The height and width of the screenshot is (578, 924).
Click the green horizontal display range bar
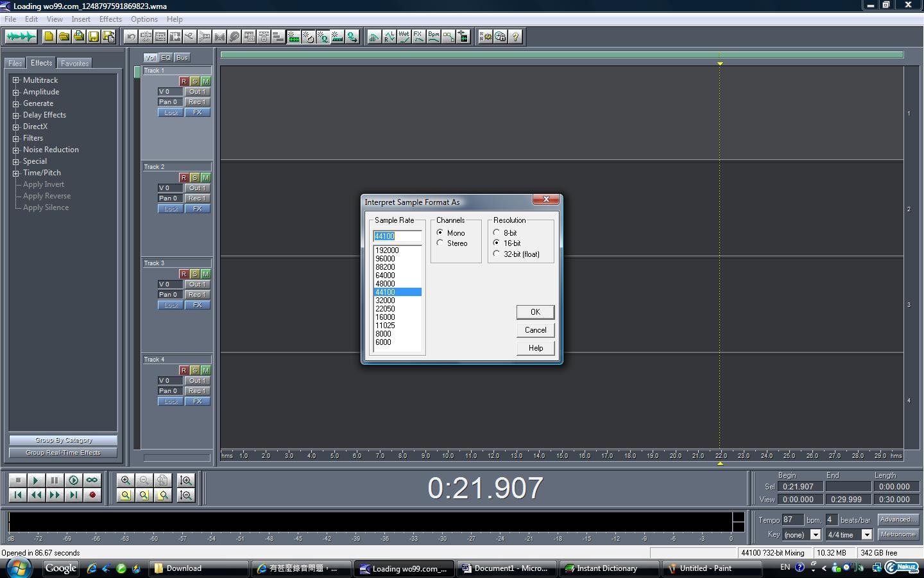(562, 55)
